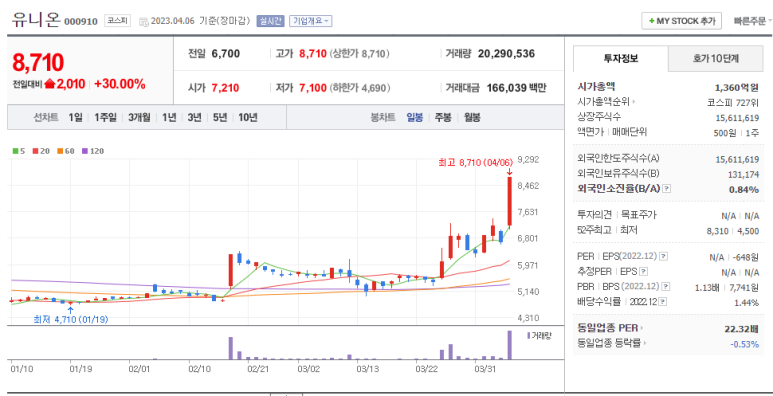The width and height of the screenshot is (773, 396).
Task: Toggle the 120-day moving average legend
Action: [93, 151]
